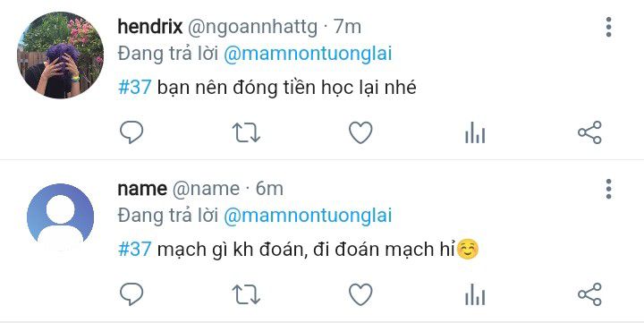The image size is (644, 323).
Task: Open the default avatar of name
Action: click(x=61, y=217)
